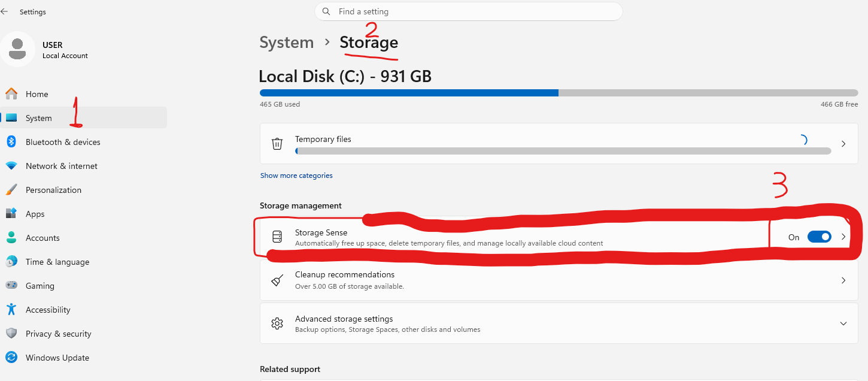
Task: Click the Advanced storage settings gear icon
Action: pos(277,323)
